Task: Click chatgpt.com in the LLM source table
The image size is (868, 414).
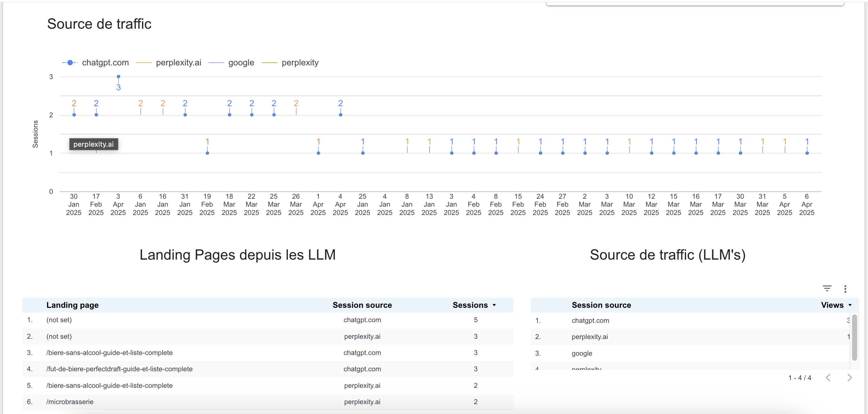Action: (x=590, y=320)
